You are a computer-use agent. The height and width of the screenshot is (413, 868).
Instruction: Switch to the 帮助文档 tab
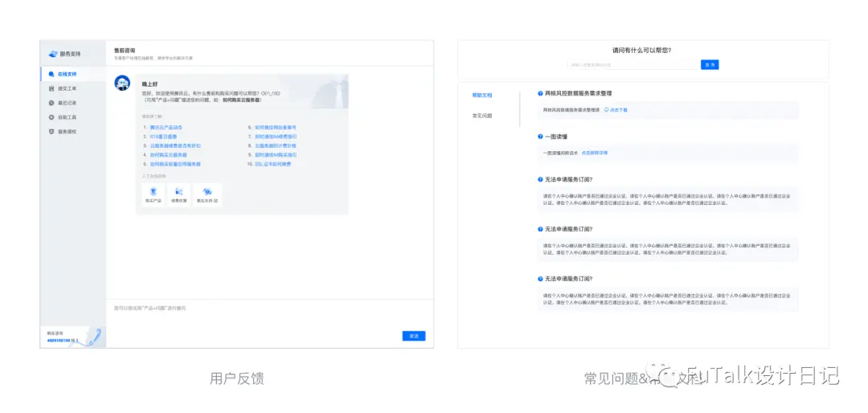point(481,96)
